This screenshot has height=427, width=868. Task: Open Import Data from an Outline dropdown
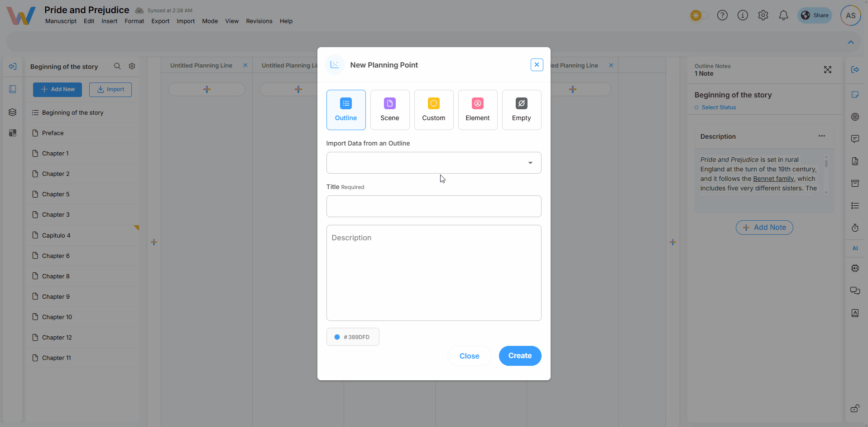pyautogui.click(x=433, y=163)
